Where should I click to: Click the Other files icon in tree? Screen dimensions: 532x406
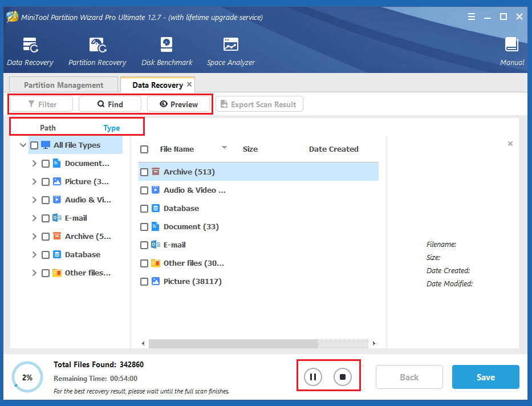[x=57, y=273]
